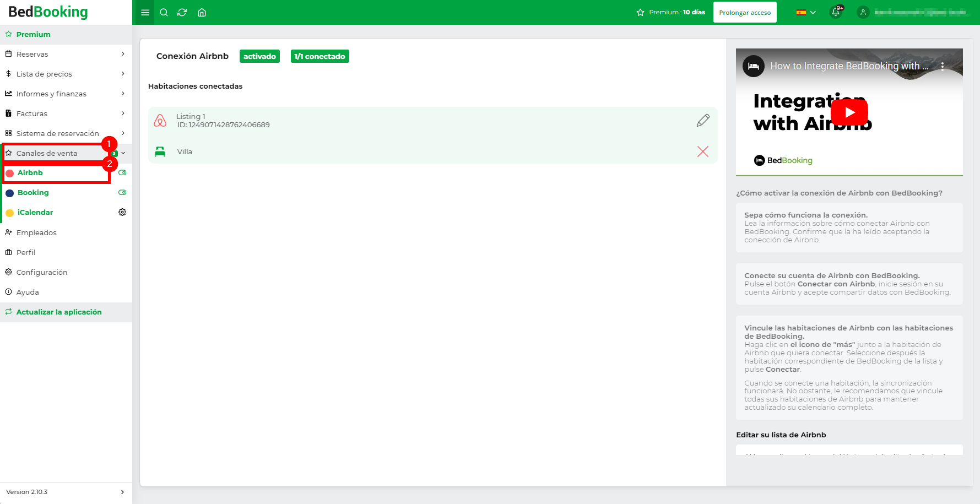Select iCalendar in the sales channels

[35, 212]
